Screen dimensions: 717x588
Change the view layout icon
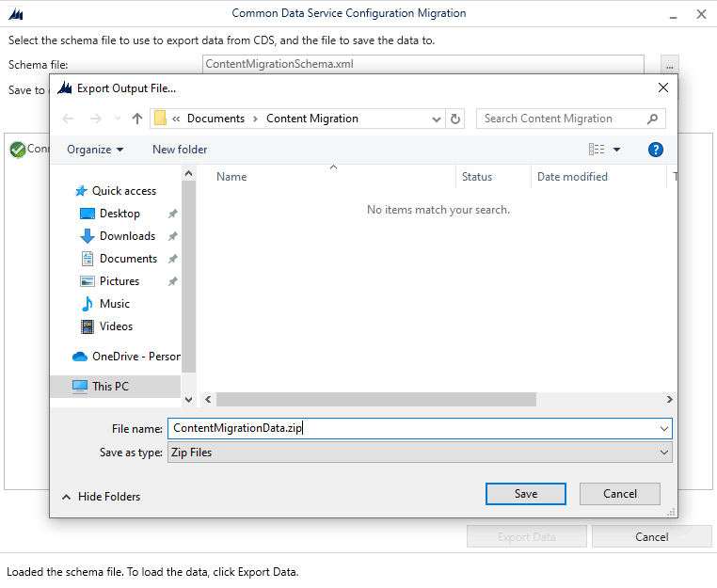597,150
